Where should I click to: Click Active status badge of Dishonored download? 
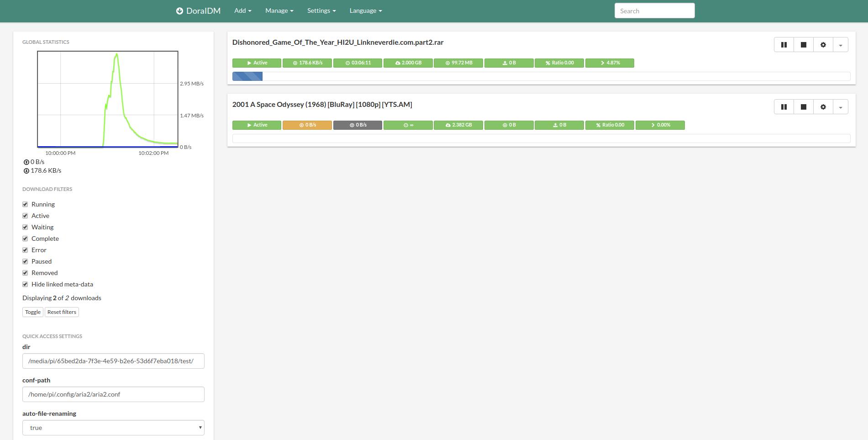[x=257, y=63]
